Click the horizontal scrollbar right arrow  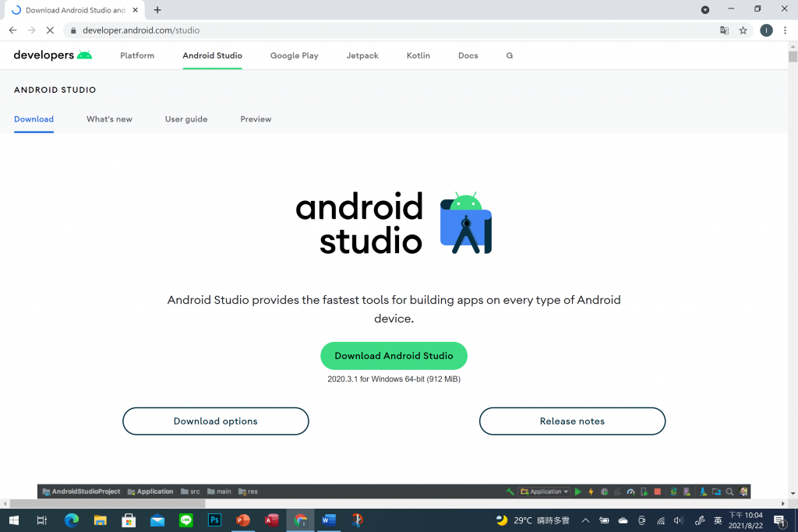pos(783,503)
